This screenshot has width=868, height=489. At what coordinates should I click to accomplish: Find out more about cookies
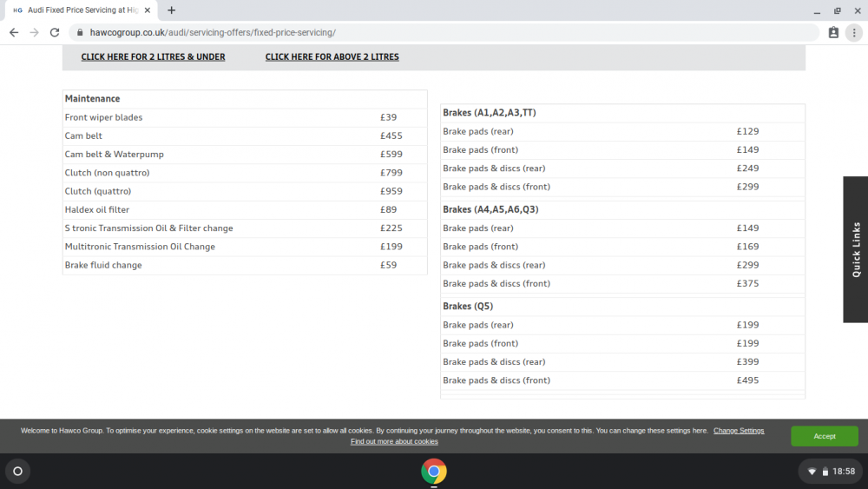point(394,441)
